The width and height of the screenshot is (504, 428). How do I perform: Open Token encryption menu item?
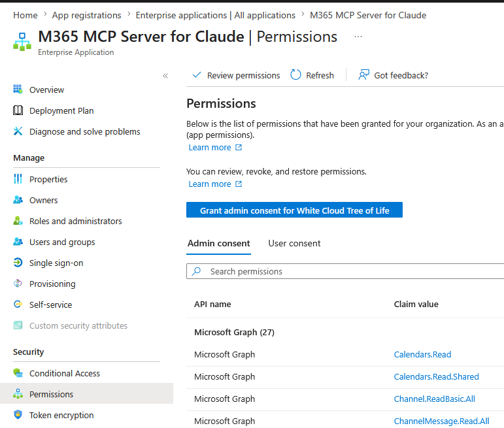click(61, 415)
